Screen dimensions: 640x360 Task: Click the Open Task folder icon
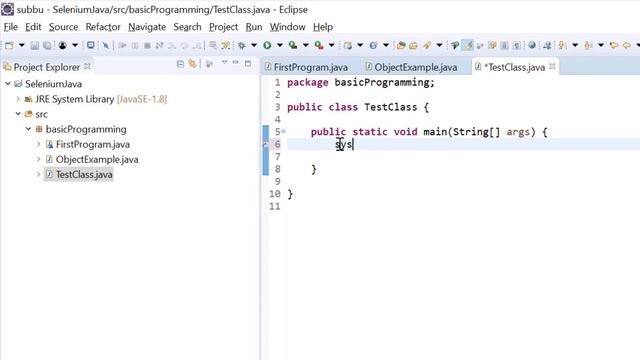click(413, 45)
